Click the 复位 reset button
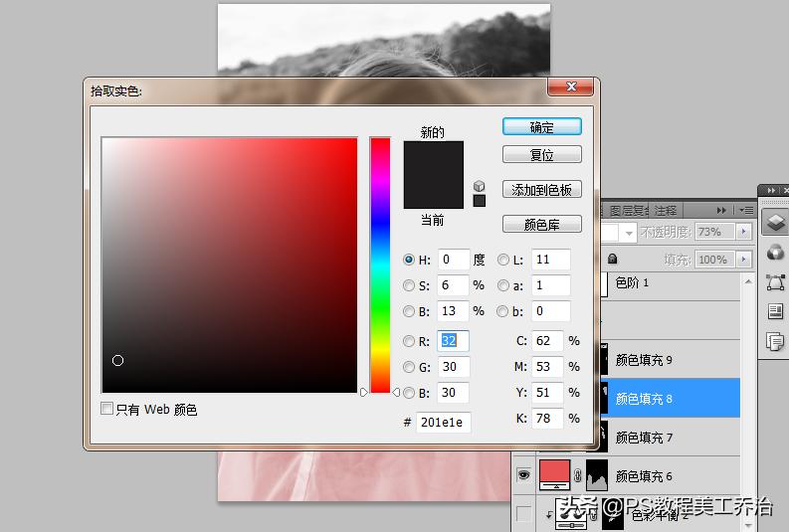Image resolution: width=789 pixels, height=532 pixels. (x=542, y=154)
